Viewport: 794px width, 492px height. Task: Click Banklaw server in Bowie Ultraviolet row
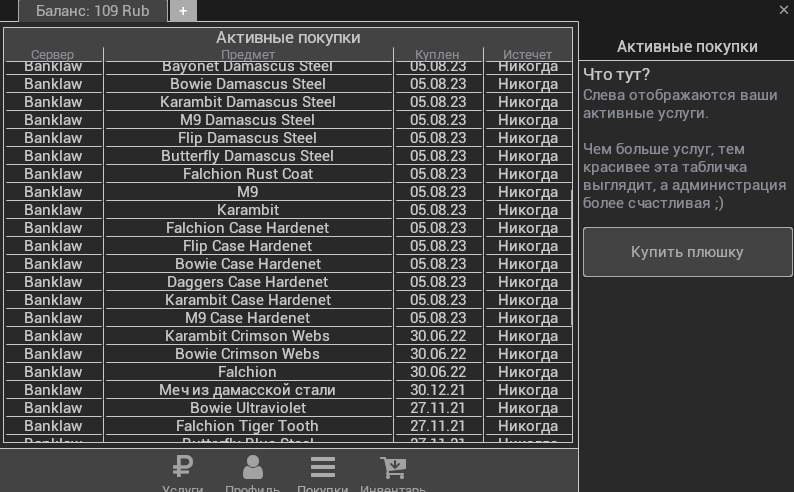tap(53, 407)
